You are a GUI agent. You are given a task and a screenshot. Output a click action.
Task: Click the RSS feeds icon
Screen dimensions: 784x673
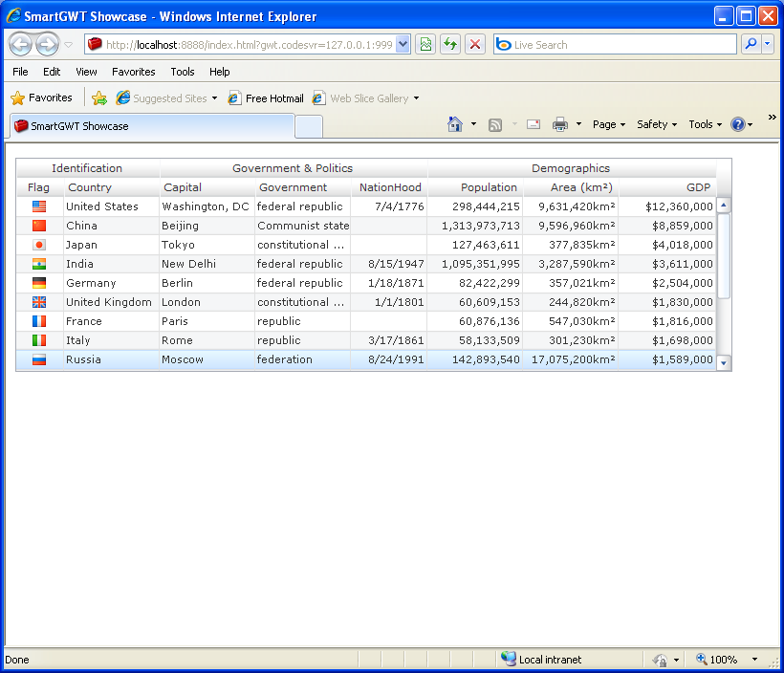pos(495,124)
